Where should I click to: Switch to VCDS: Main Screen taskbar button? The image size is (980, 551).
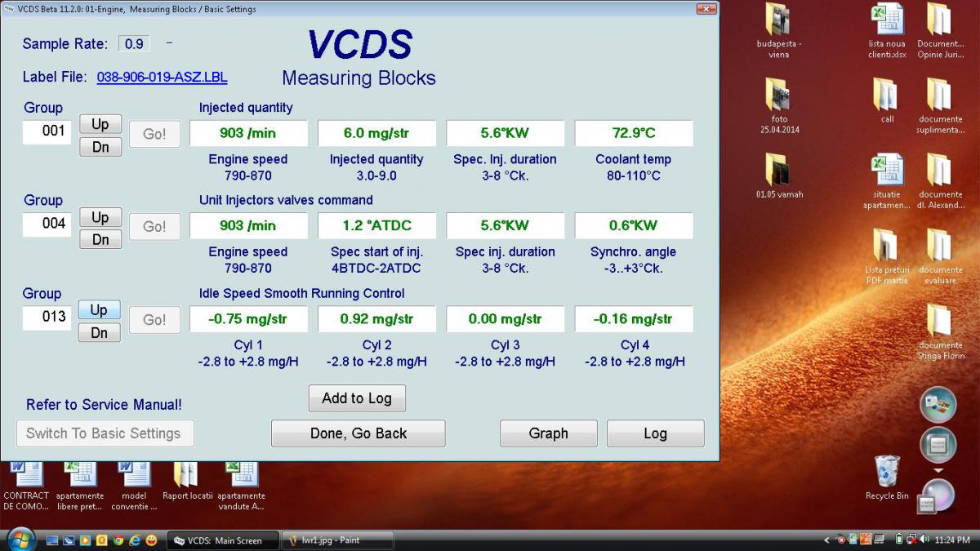(x=223, y=540)
